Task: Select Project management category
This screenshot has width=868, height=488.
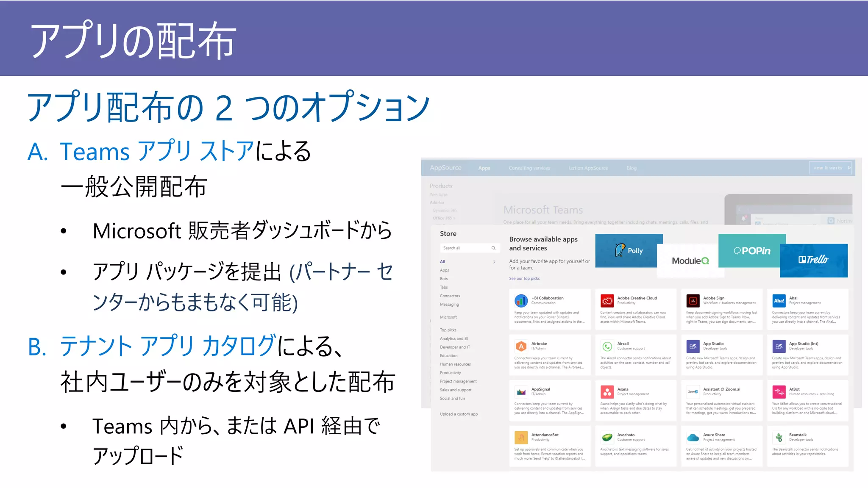Action: [458, 381]
